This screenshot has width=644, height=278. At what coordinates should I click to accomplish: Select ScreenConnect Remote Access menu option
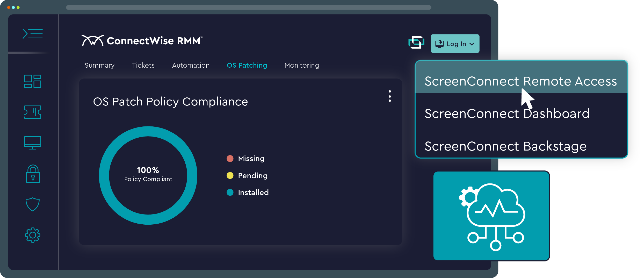click(x=520, y=81)
